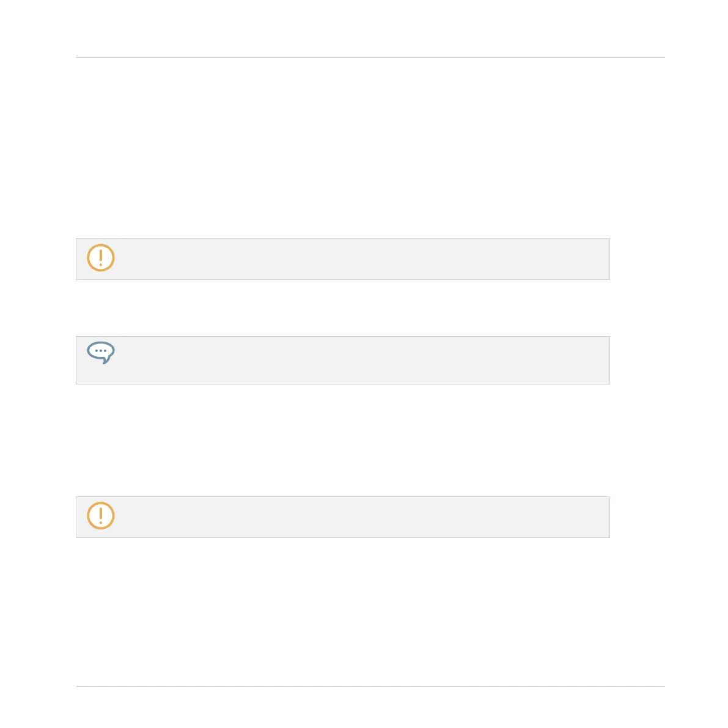728x728 pixels.
Task: Click the horizontal header rule at the page top
Action: pos(370,57)
